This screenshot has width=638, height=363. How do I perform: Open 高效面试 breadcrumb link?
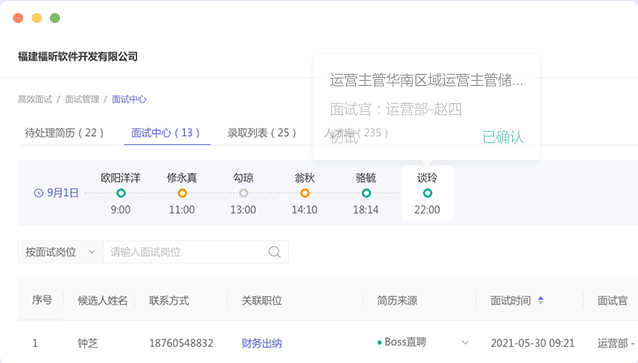click(35, 99)
